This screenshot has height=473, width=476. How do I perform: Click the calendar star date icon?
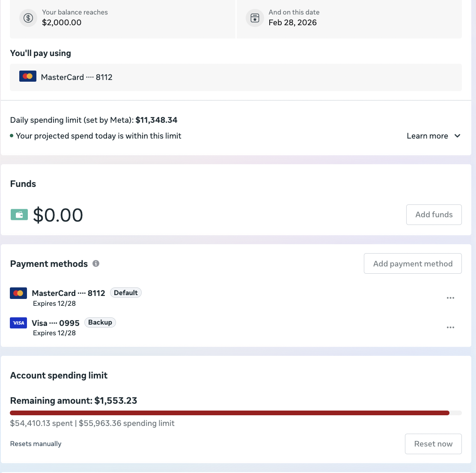tap(255, 18)
